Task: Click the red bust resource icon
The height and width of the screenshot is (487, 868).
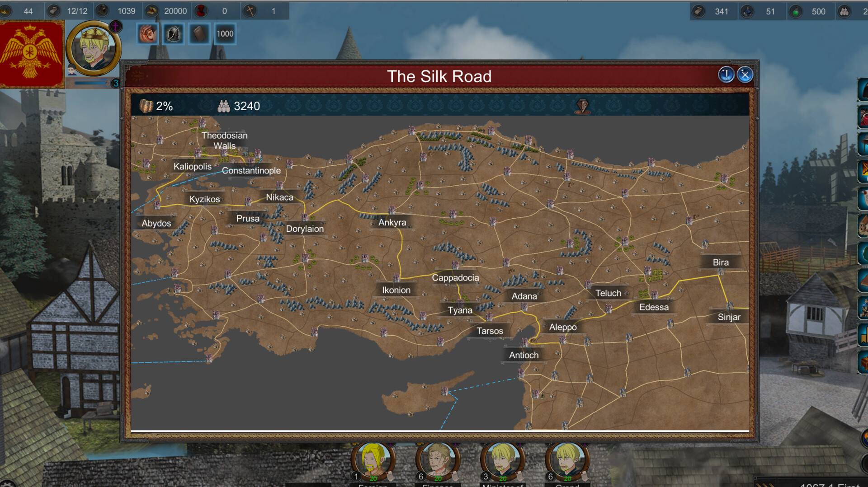Action: (201, 11)
